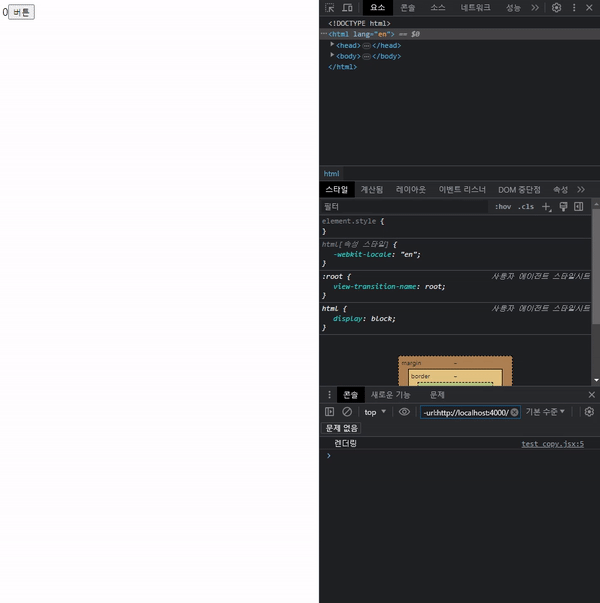Toggle computed styles sidebar icon

pyautogui.click(x=578, y=207)
